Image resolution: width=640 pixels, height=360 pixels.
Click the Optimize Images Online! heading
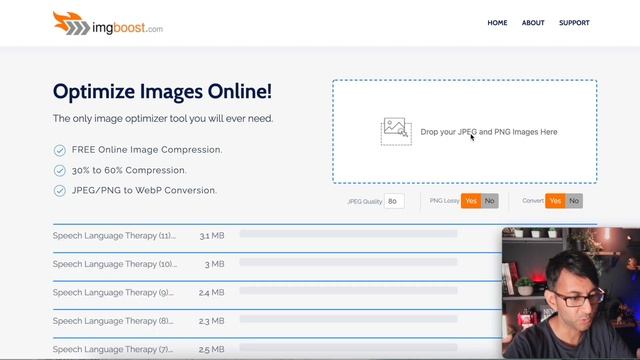[x=162, y=91]
